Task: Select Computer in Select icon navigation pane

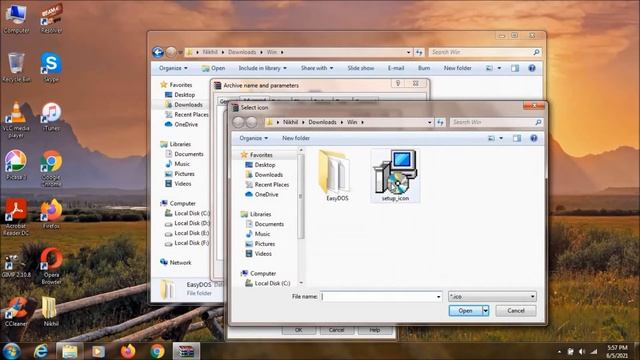Action: coord(262,273)
